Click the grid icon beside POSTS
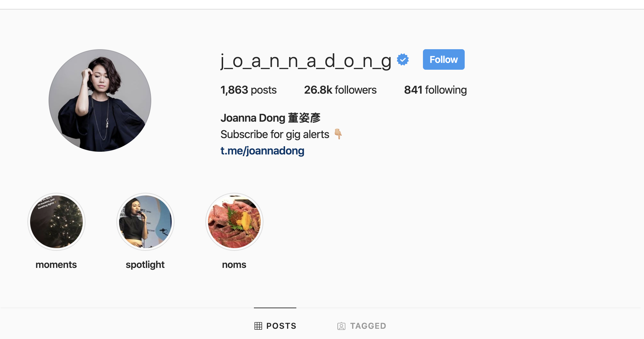This screenshot has width=644, height=339. 258,326
